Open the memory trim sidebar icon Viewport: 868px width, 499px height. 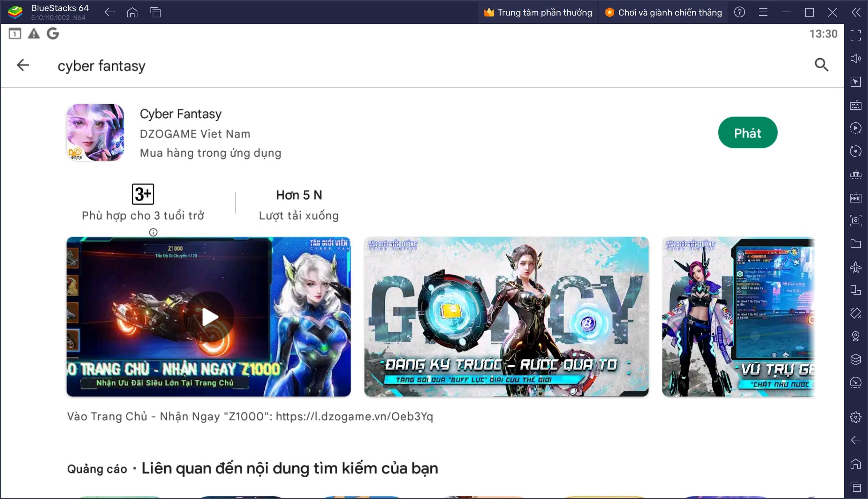tap(856, 174)
